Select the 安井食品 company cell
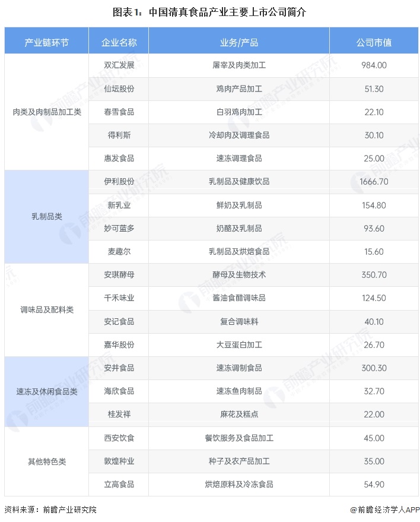The width and height of the screenshot is (420, 522). click(x=119, y=368)
